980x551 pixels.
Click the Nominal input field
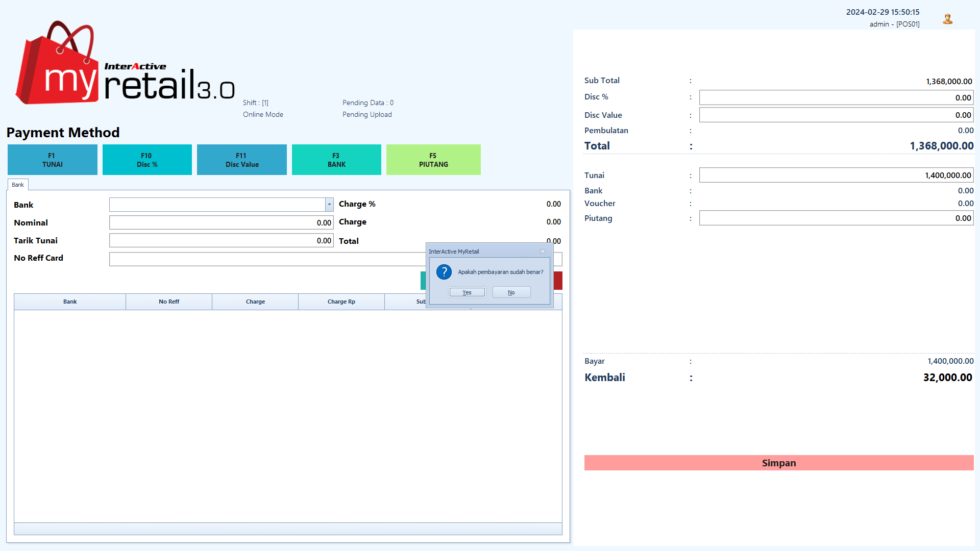coord(221,222)
